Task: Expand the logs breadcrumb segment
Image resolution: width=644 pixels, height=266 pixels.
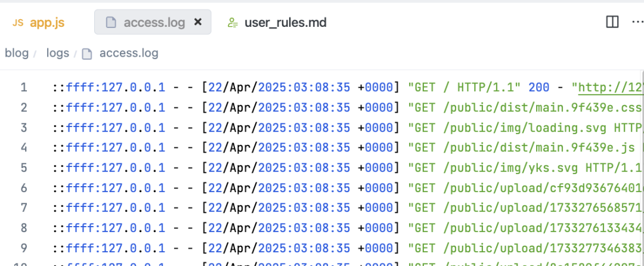Action: pos(58,53)
